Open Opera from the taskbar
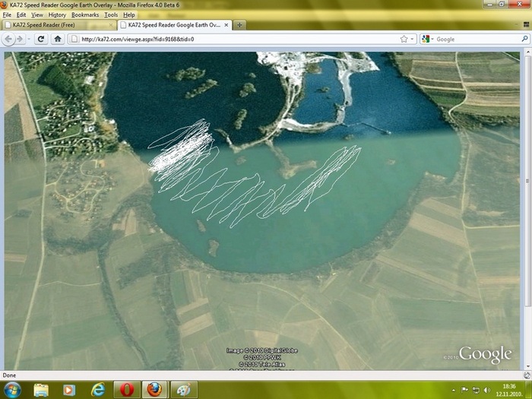 pyautogui.click(x=125, y=389)
